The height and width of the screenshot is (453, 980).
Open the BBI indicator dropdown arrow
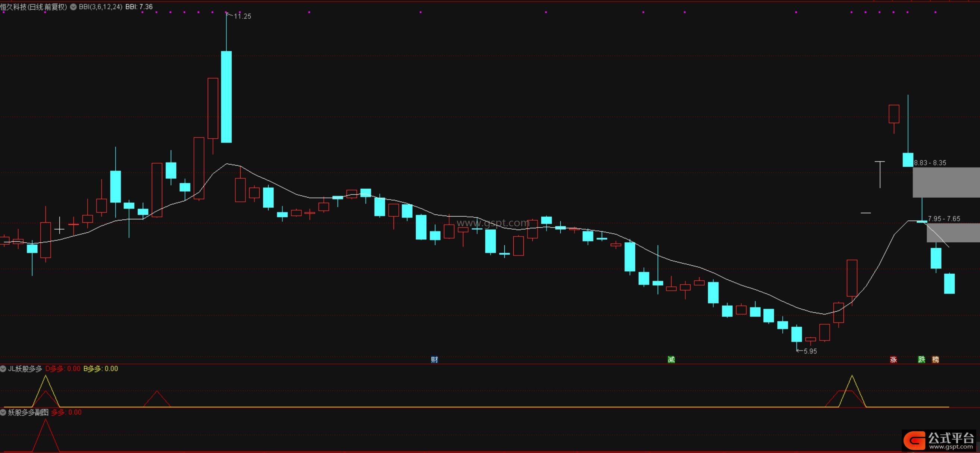(x=73, y=7)
